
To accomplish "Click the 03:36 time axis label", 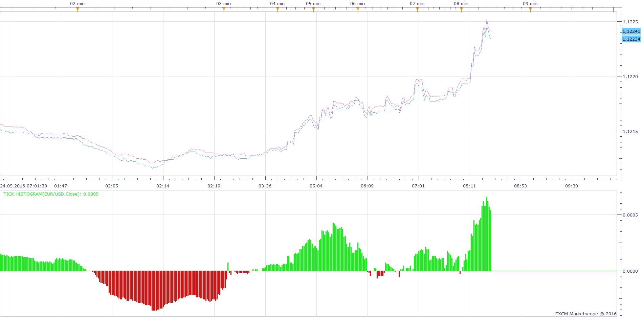I will click(265, 186).
